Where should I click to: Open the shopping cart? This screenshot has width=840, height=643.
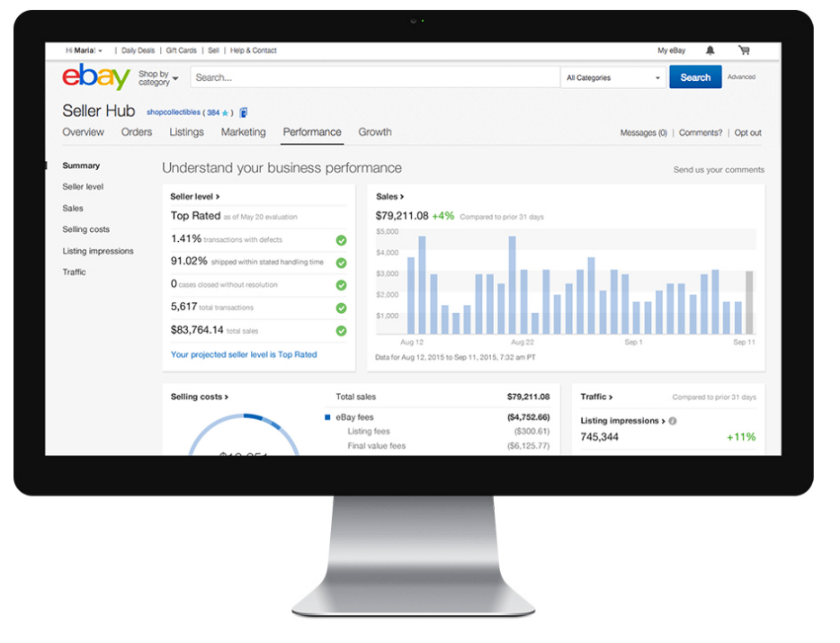744,50
